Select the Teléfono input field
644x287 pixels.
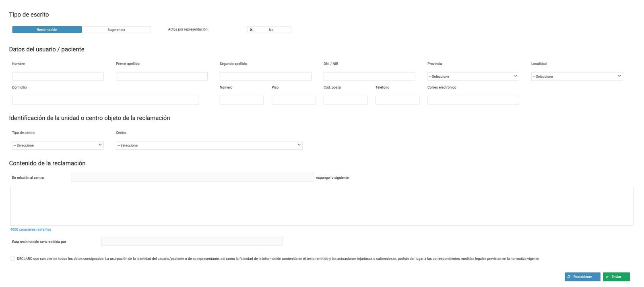(397, 100)
